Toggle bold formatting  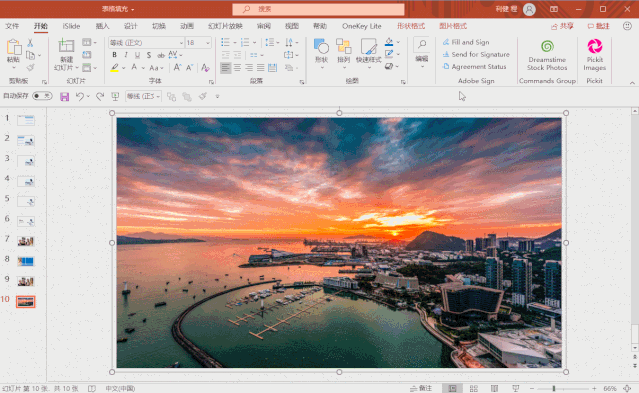click(115, 55)
